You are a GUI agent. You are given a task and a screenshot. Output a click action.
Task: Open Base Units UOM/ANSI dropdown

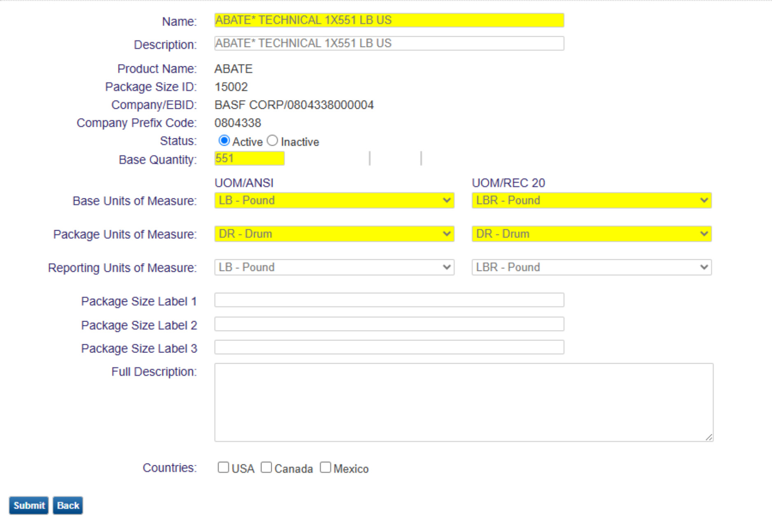pos(334,201)
